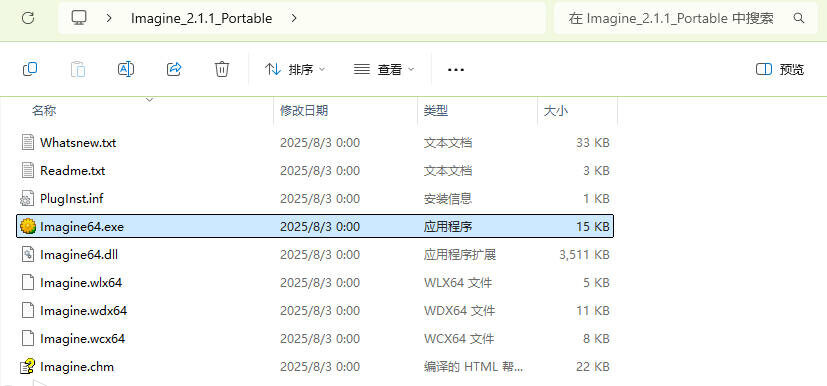827x386 pixels.
Task: Click the 应用程序扩展 type cell
Action: (x=460, y=255)
